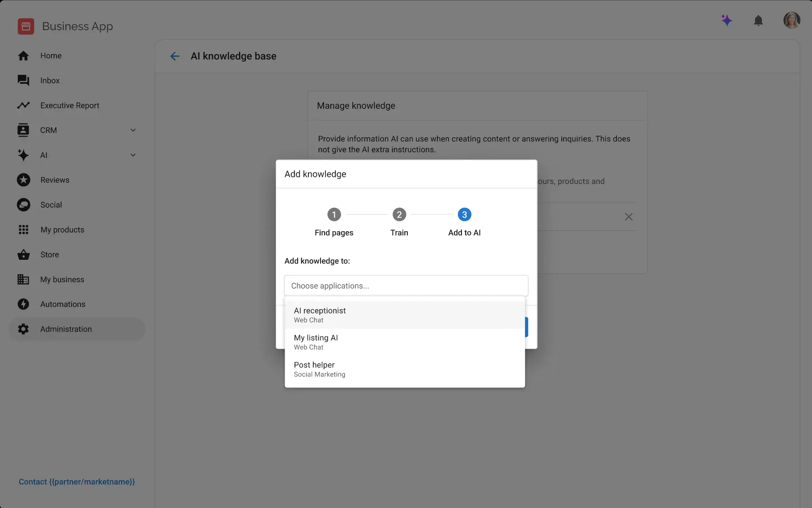
Task: Expand the AI sidebar section
Action: (133, 155)
